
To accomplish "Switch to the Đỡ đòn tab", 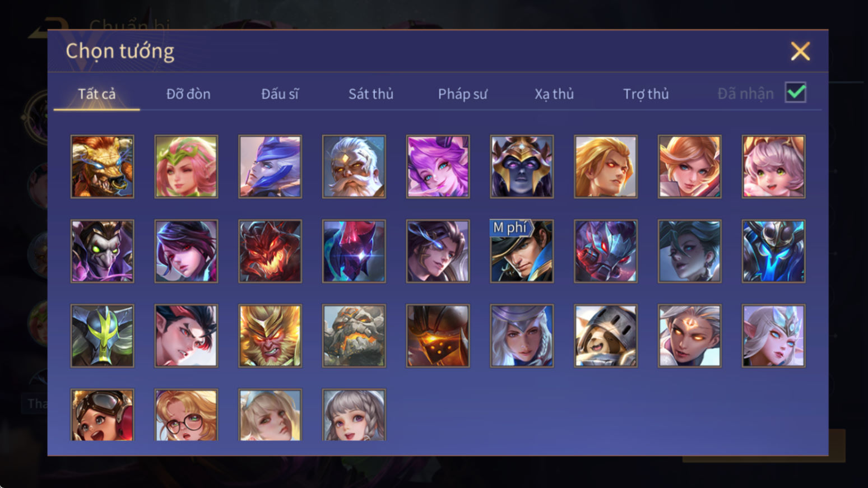I will tap(188, 94).
